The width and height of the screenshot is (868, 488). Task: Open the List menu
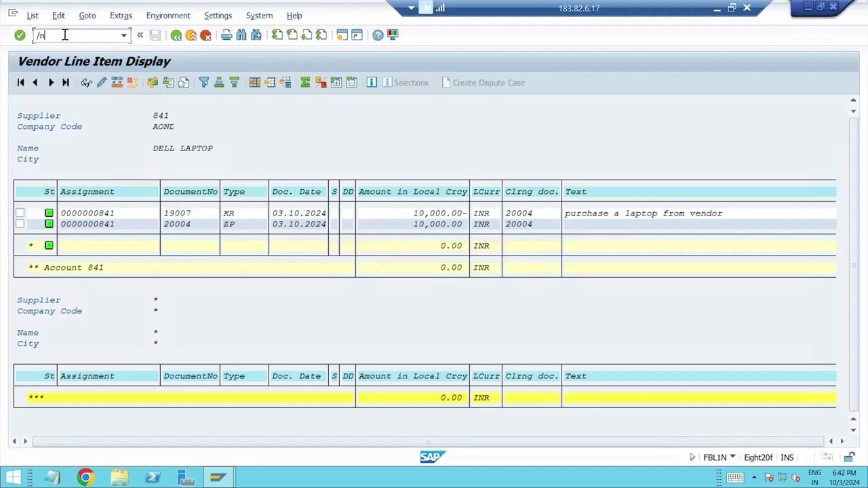point(33,16)
